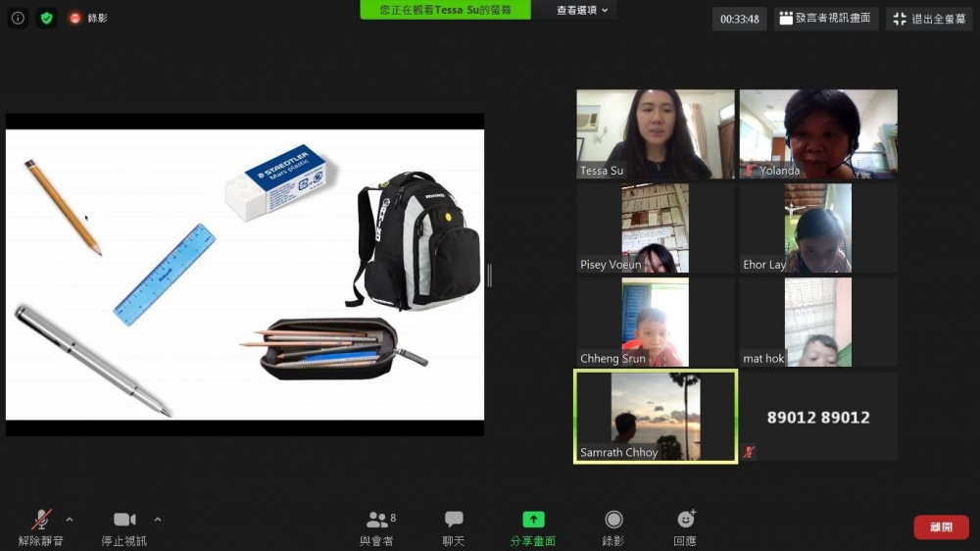Click the participant count 8

pos(393,518)
